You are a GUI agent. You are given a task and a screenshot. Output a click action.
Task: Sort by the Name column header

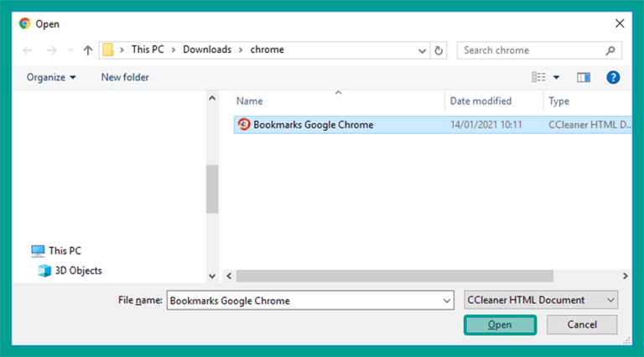(249, 101)
